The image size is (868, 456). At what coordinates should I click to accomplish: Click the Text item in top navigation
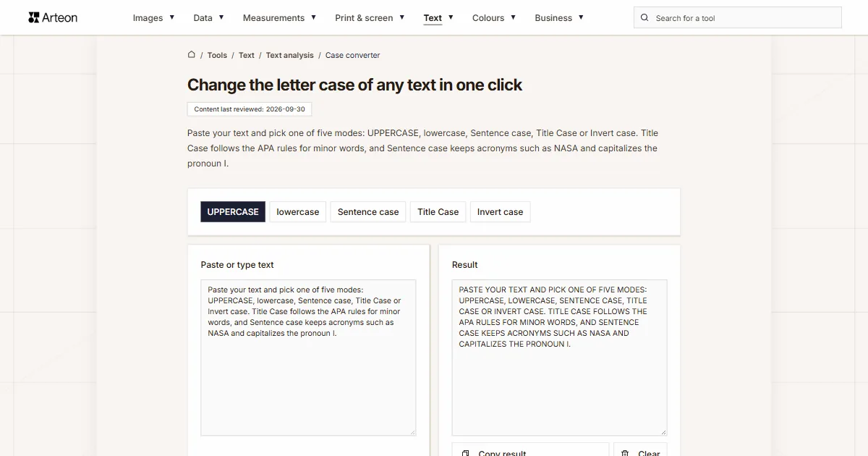pyautogui.click(x=433, y=18)
